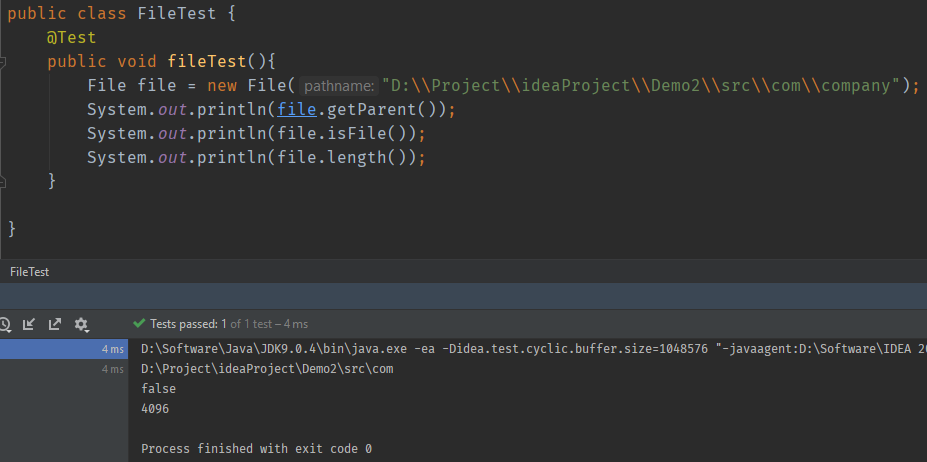Image resolution: width=927 pixels, height=462 pixels.
Task: Select the highlighted test row showing 4 ms
Action: [64, 349]
